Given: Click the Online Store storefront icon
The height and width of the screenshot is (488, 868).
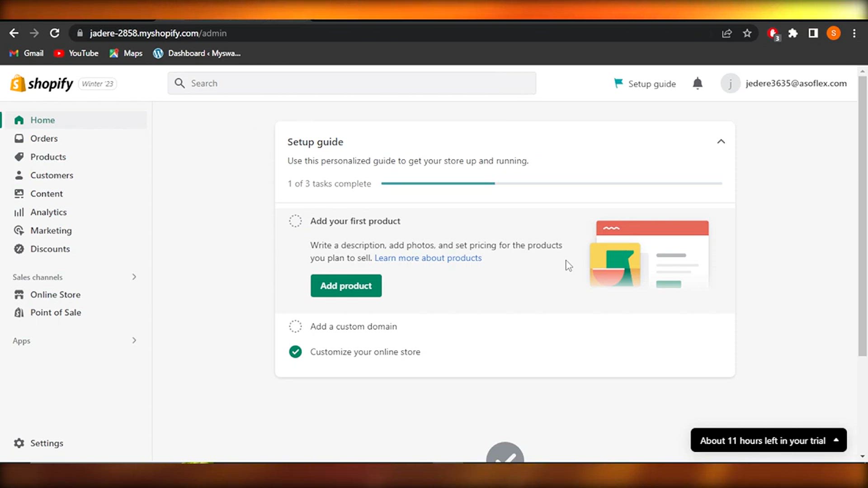Looking at the screenshot, I should click(x=19, y=295).
